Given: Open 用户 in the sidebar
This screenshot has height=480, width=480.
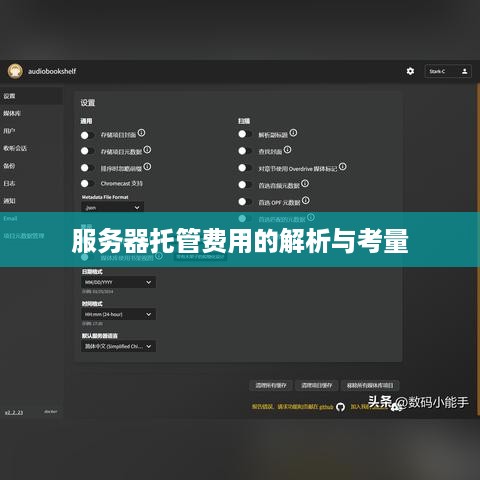Looking at the screenshot, I should pyautogui.click(x=31, y=131).
